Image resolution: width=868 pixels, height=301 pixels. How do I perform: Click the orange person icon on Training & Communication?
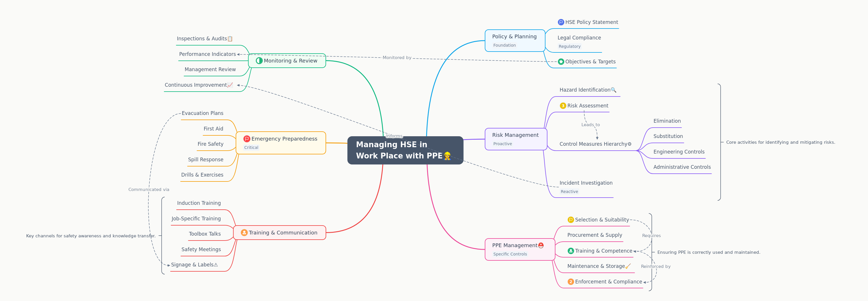click(x=244, y=232)
